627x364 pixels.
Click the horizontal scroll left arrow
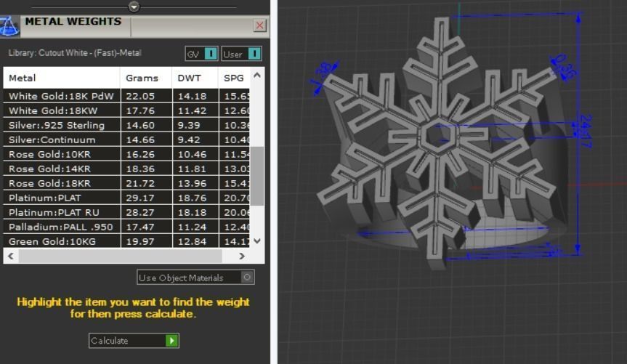[x=11, y=256]
